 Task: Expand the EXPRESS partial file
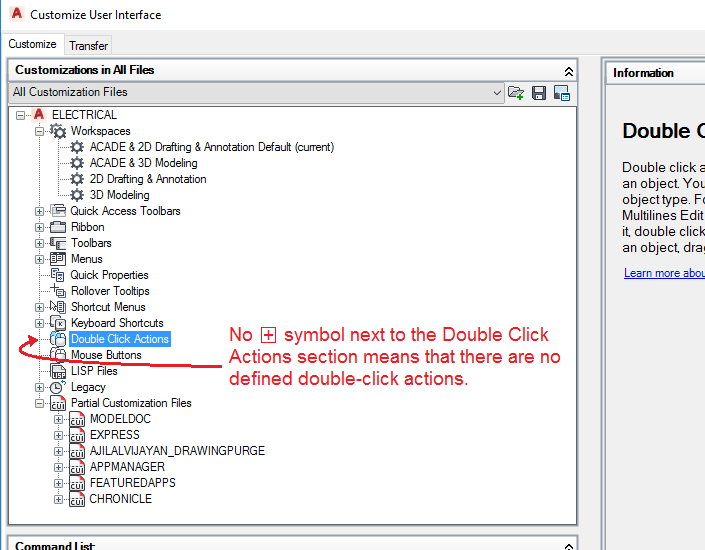pyautogui.click(x=58, y=435)
